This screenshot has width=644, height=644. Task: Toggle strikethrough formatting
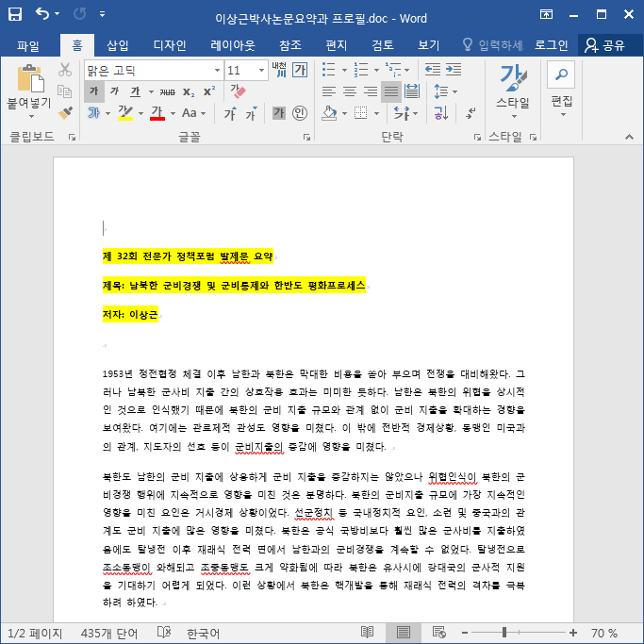point(167,91)
